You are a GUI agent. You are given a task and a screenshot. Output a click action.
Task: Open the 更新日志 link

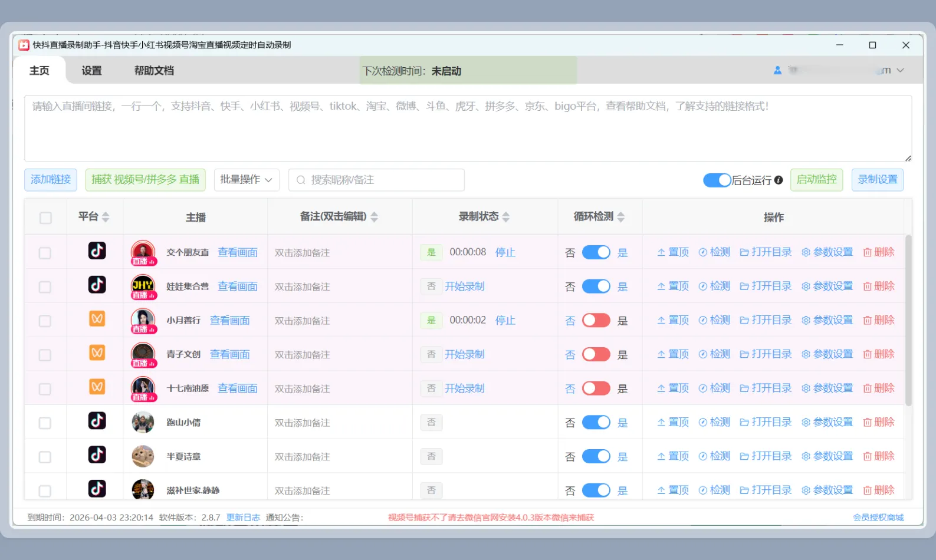pyautogui.click(x=243, y=518)
